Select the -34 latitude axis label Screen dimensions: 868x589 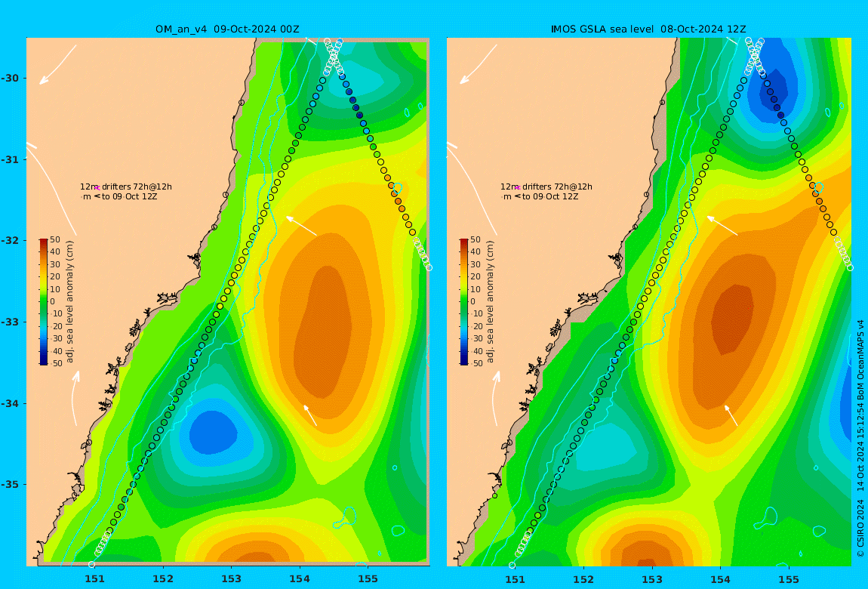[11, 403]
